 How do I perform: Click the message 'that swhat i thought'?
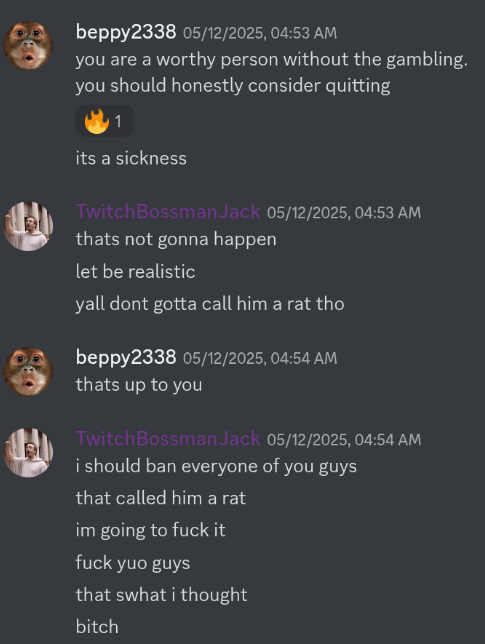(161, 595)
